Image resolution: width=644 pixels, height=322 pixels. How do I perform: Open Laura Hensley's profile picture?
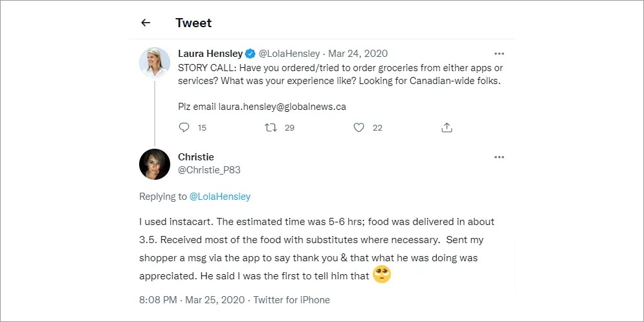pos(155,62)
